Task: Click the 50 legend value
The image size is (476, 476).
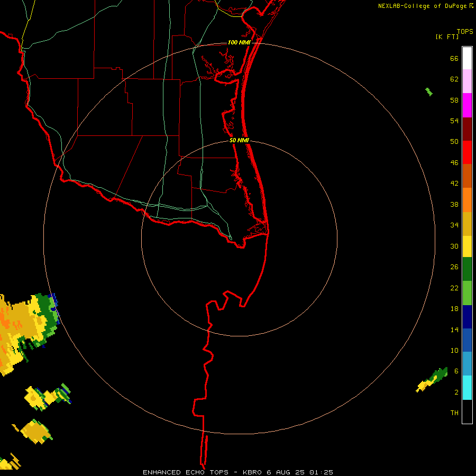Action: 454,141
